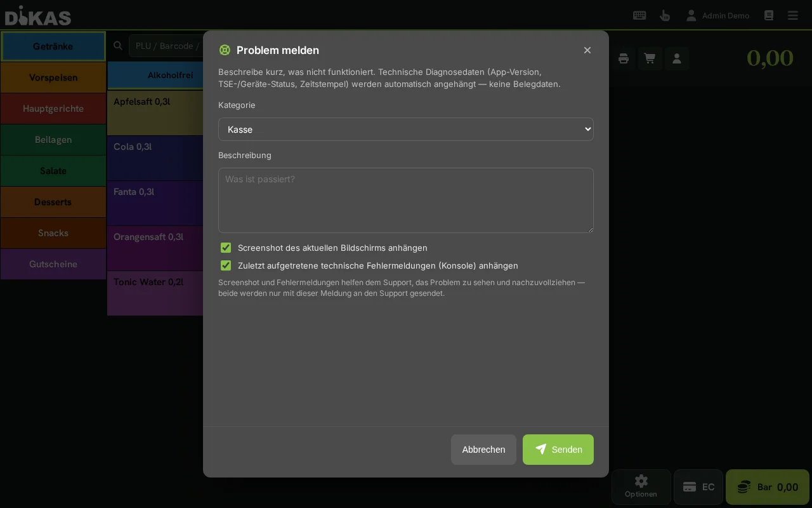Screen dimensions: 812x508
Task: Focus the Beschreibung text area
Action: (406, 200)
